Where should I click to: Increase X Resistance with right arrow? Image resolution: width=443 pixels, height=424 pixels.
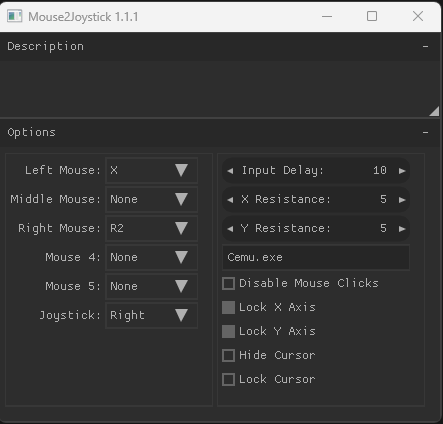(x=402, y=200)
